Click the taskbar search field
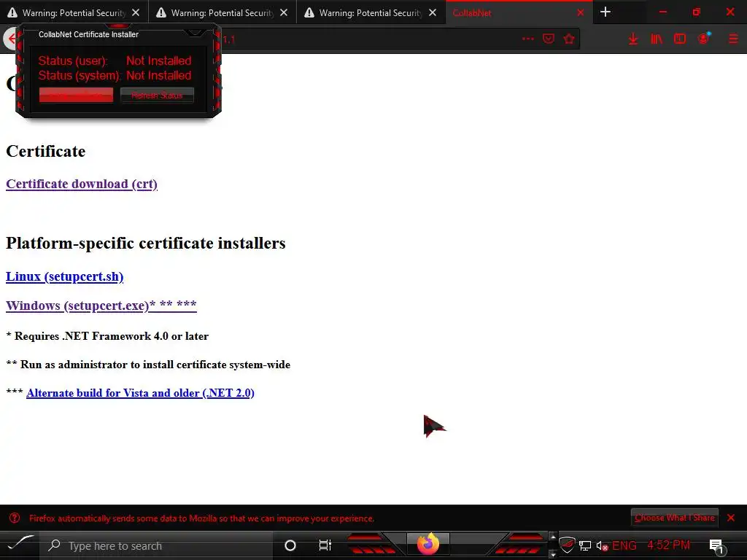This screenshot has width=747, height=560. pyautogui.click(x=158, y=545)
